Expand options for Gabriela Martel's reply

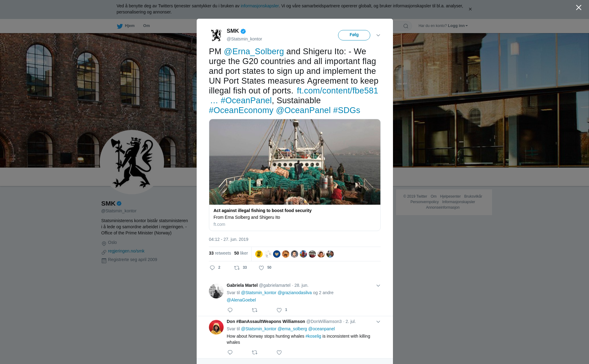(378, 286)
